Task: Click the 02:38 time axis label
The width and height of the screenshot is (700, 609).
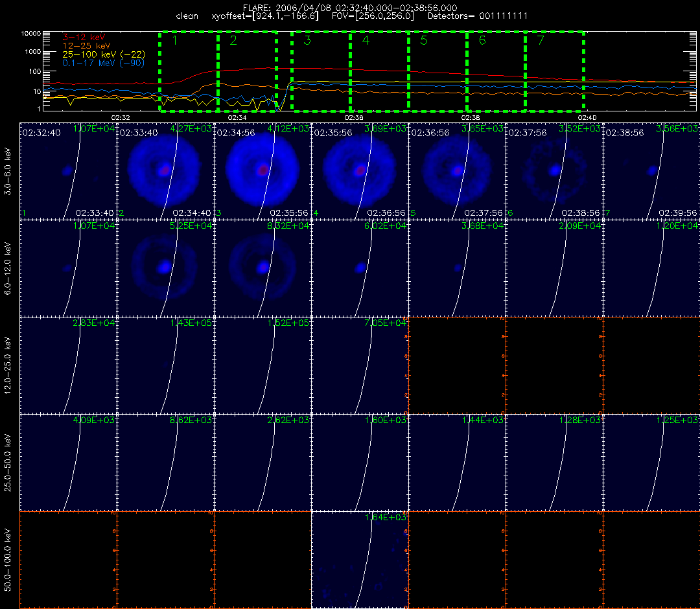Action: (x=470, y=118)
